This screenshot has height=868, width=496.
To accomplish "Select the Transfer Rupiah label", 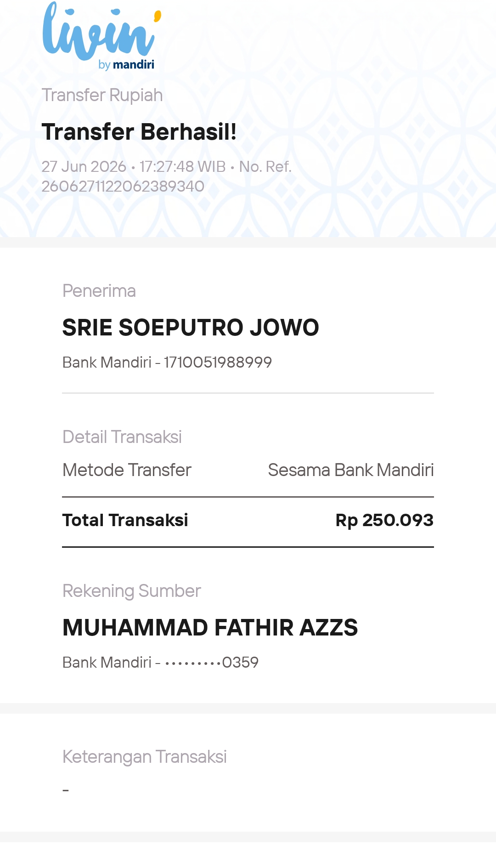I will [x=102, y=95].
